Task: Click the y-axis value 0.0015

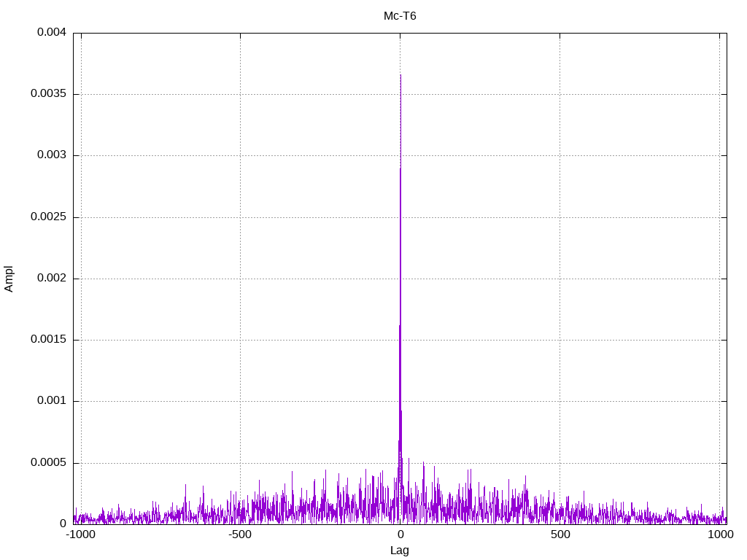Action: 49,340
